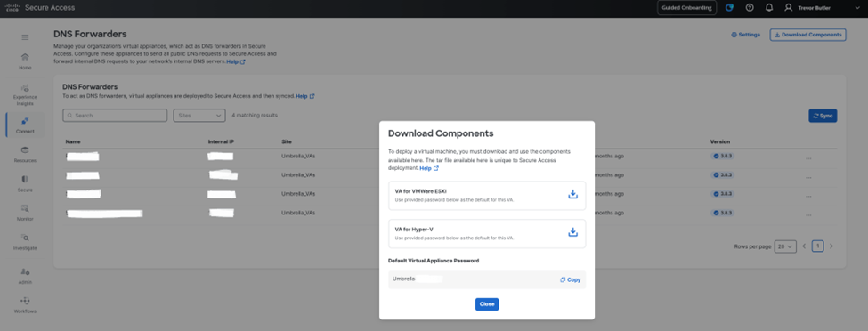Open Workflows in the sidebar
This screenshot has width=868, height=331.
25,305
